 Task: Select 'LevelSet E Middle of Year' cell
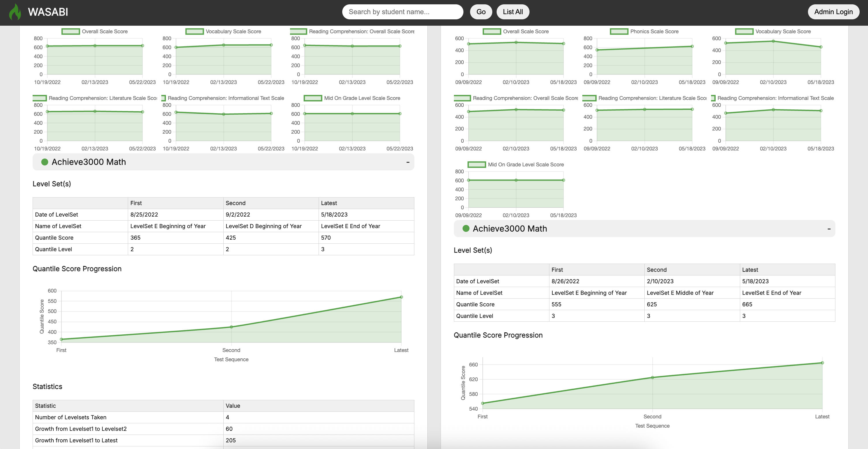(x=692, y=293)
